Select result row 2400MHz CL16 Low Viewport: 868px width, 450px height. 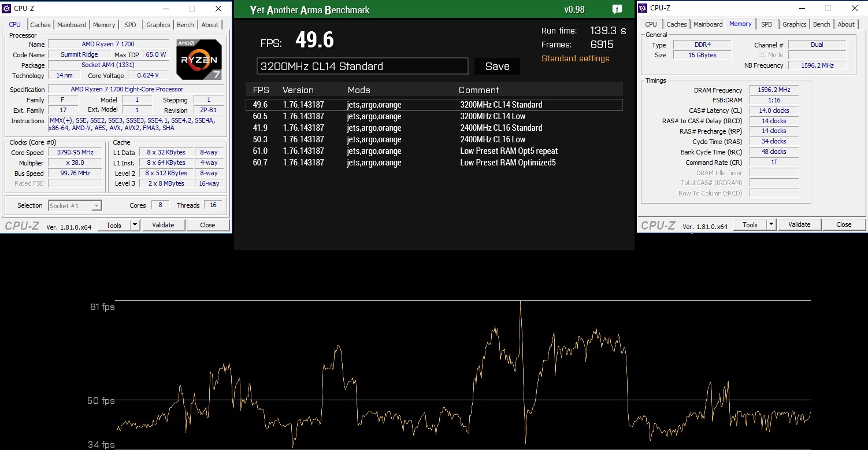coord(434,139)
